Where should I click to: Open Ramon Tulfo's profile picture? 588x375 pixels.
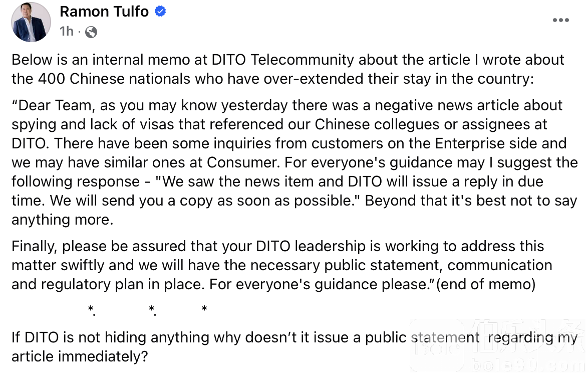click(31, 22)
